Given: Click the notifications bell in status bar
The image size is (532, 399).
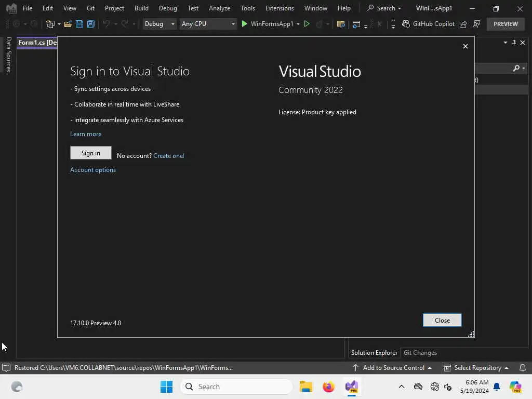Looking at the screenshot, I should pos(523,368).
